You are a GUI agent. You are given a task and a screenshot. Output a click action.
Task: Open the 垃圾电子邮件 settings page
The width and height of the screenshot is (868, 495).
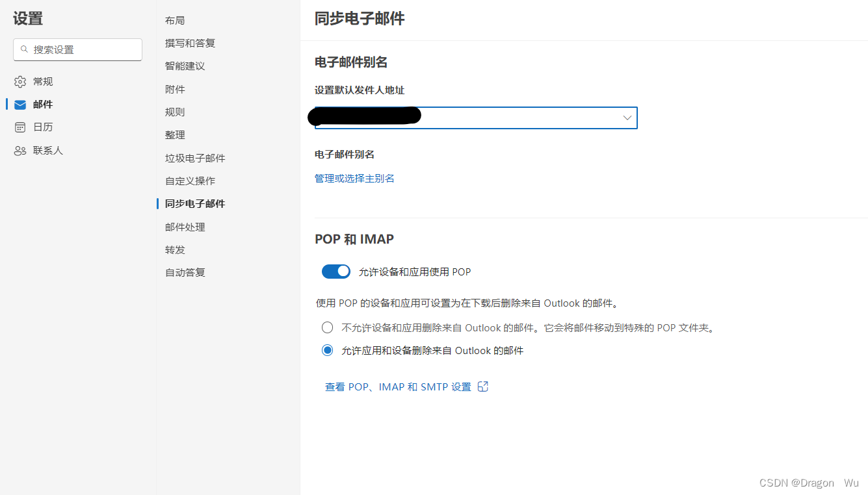click(195, 159)
